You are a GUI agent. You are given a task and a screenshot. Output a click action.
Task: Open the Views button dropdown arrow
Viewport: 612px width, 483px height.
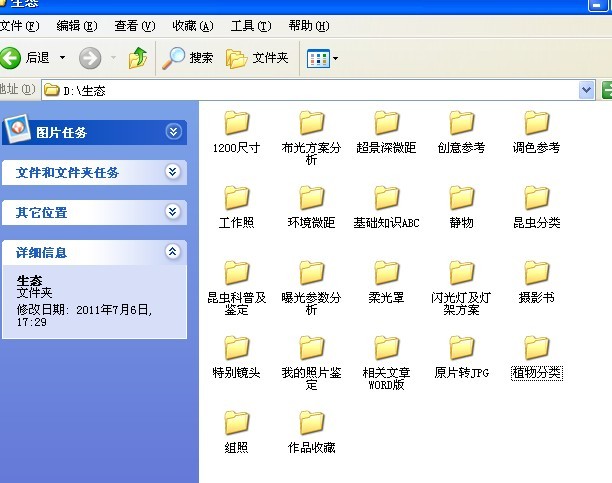coord(335,59)
